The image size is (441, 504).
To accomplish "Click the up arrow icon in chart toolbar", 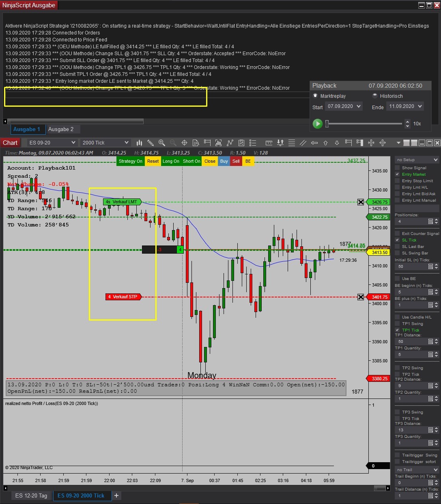I will [325, 142].
